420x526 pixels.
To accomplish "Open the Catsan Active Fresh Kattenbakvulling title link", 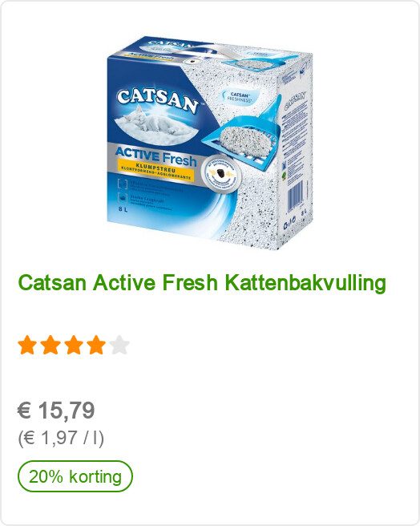I will coord(202,282).
